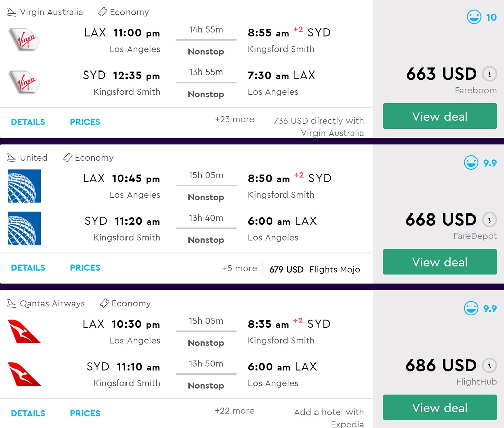This screenshot has width=504, height=428.
Task: Click the United smiley rating icon
Action: [471, 163]
